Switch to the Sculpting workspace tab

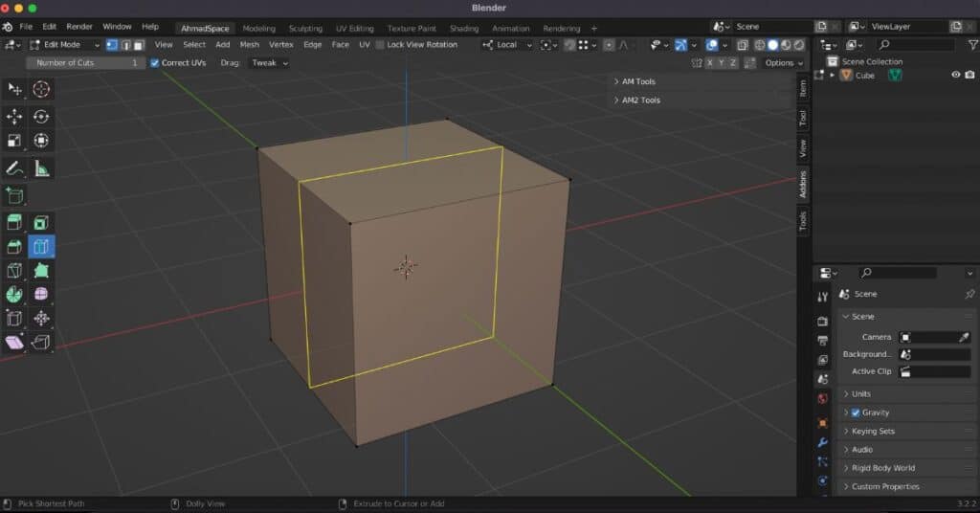(305, 29)
